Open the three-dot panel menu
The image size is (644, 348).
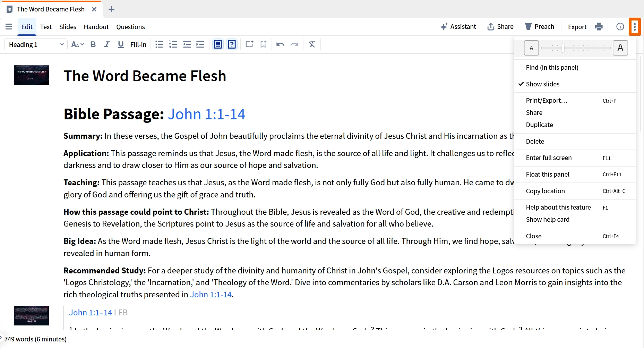point(635,27)
